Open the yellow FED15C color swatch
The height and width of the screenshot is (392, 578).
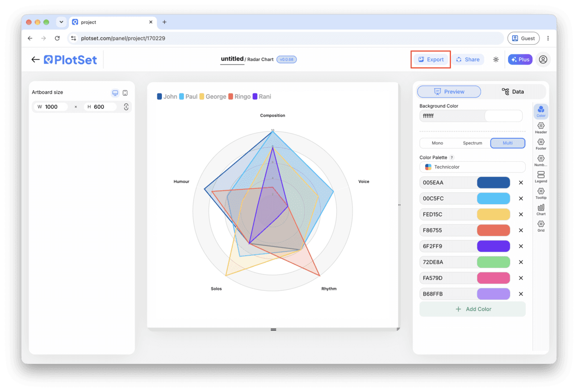click(x=493, y=214)
